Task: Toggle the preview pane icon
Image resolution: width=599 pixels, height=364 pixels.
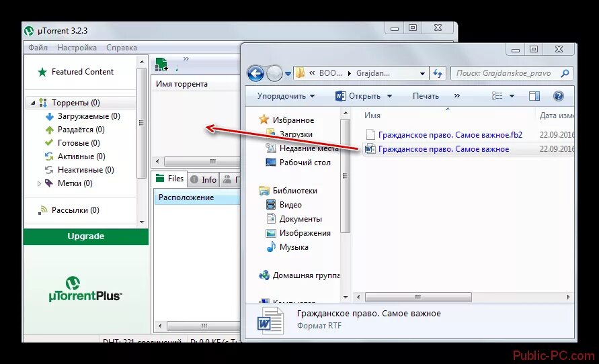Action: click(534, 96)
